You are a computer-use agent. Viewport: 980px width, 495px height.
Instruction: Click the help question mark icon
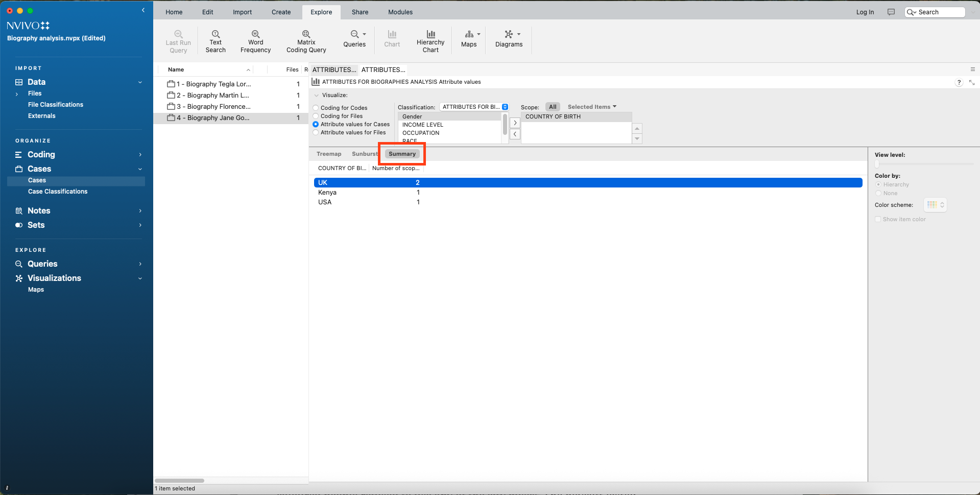(959, 83)
